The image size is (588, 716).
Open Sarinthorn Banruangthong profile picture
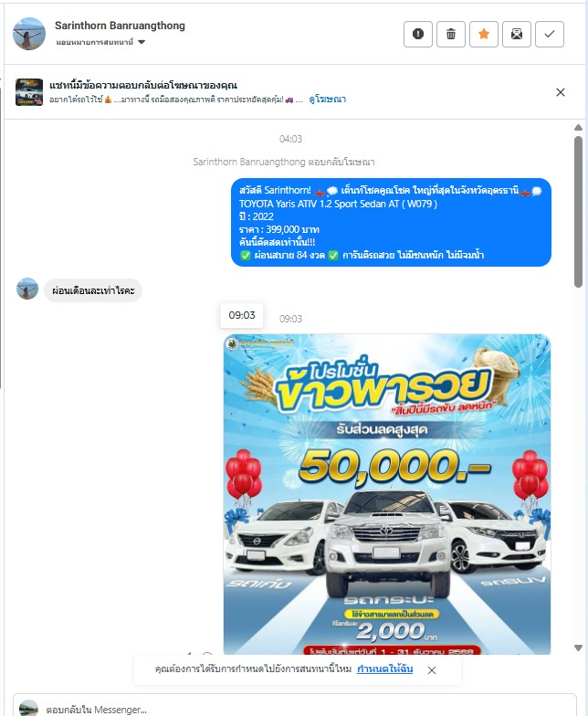[x=29, y=34]
